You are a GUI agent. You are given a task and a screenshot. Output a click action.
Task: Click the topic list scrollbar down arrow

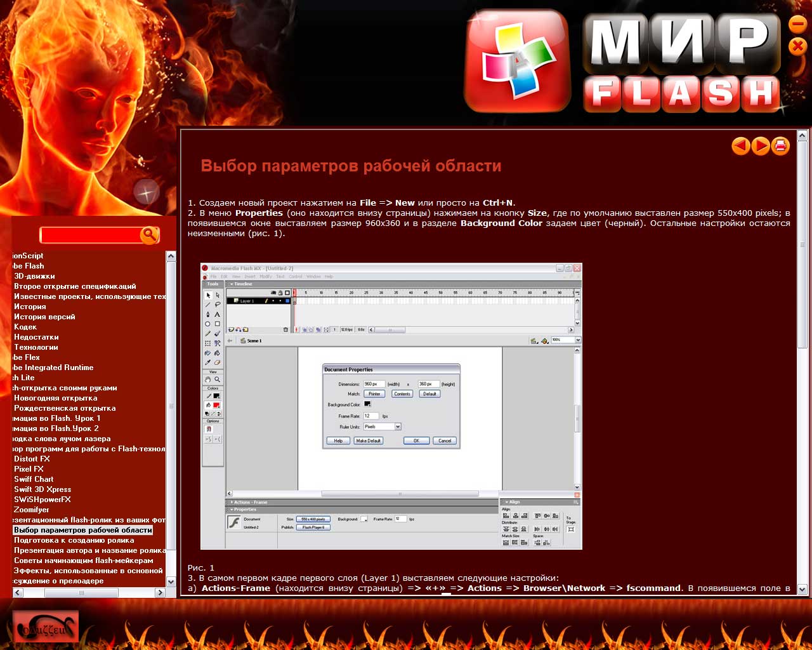(x=171, y=581)
